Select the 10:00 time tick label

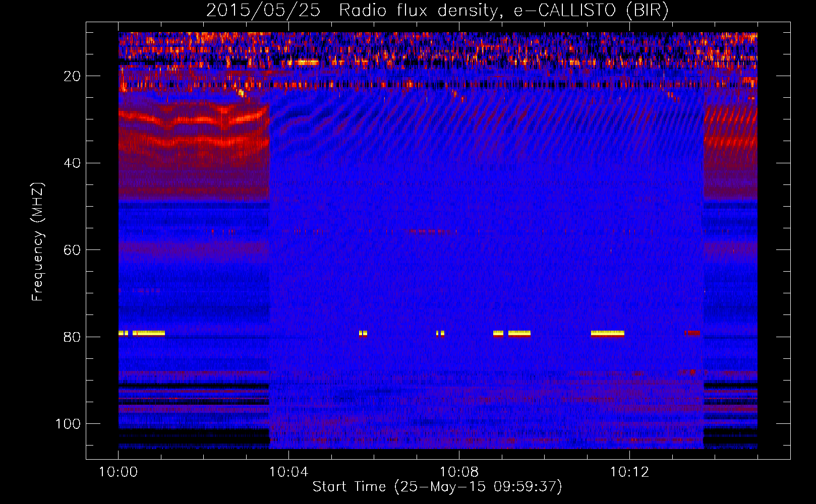point(119,472)
